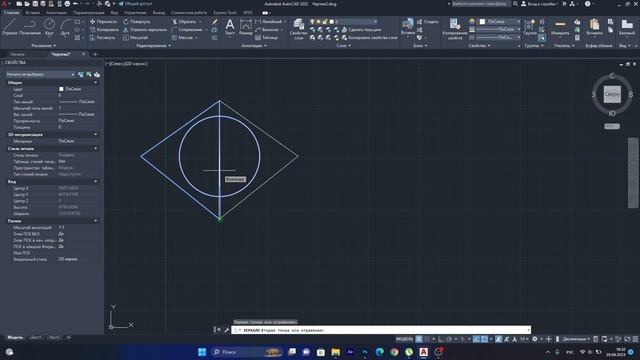Toggle annotation visibility in status bar
This screenshot has height=360, width=640.
click(x=499, y=339)
